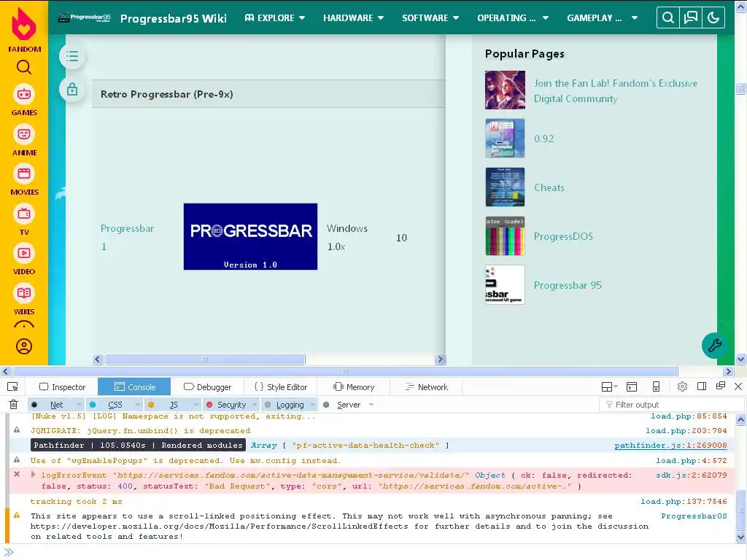747x560 pixels.
Task: Open the Logging filter dropdown arrow
Action: click(x=313, y=404)
